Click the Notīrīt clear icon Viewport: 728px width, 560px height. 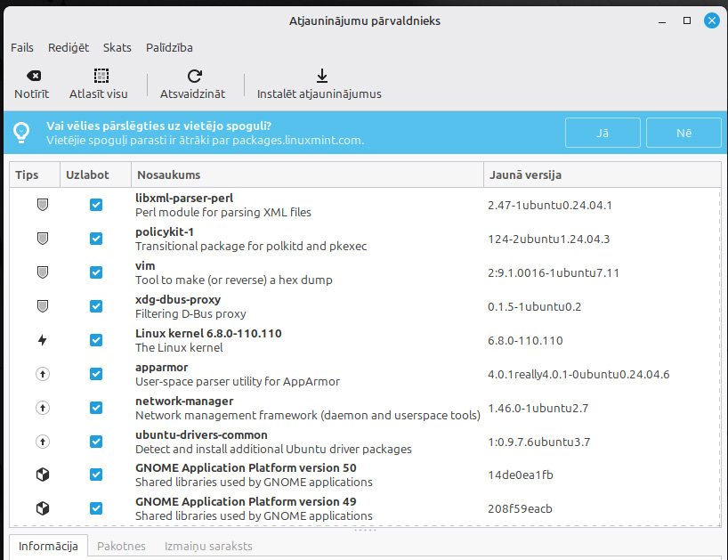[33, 77]
